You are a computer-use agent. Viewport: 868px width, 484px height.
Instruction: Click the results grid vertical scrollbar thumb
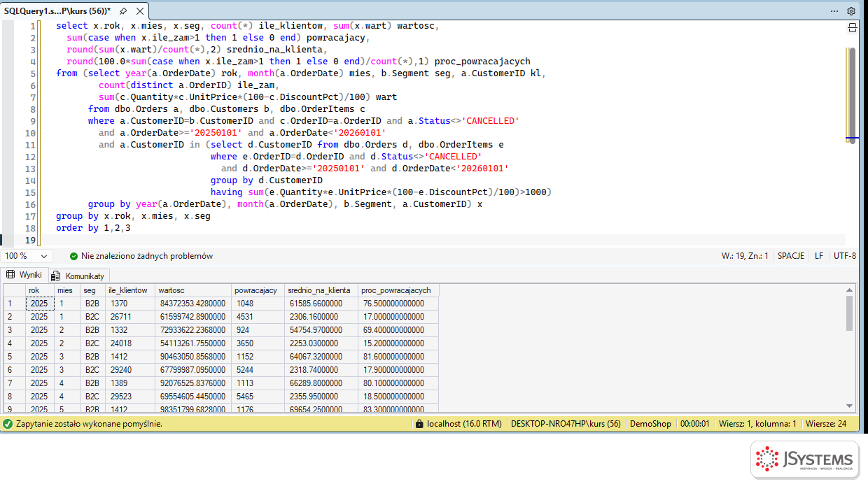850,313
